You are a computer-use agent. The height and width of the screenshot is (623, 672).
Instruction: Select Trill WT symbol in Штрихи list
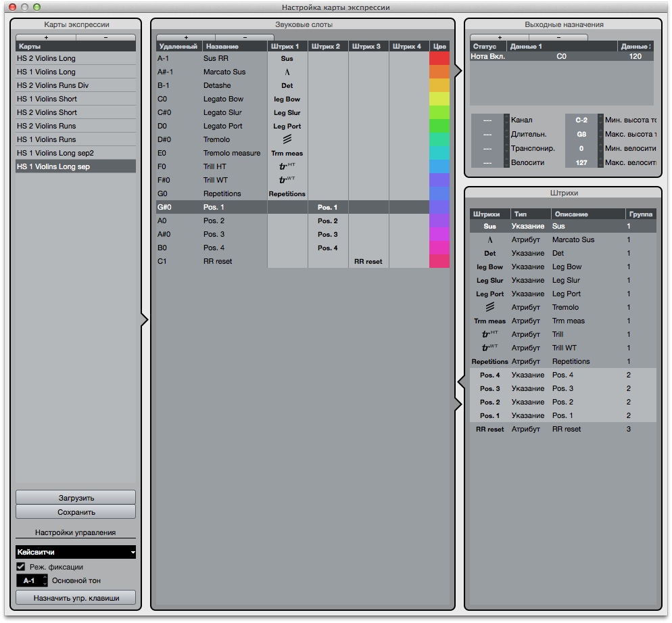pyautogui.click(x=490, y=348)
